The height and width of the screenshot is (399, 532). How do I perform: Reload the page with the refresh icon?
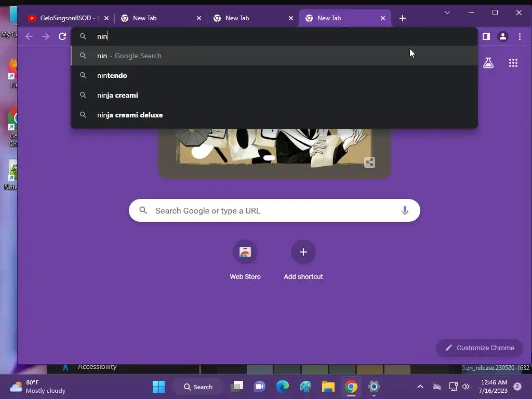62,36
